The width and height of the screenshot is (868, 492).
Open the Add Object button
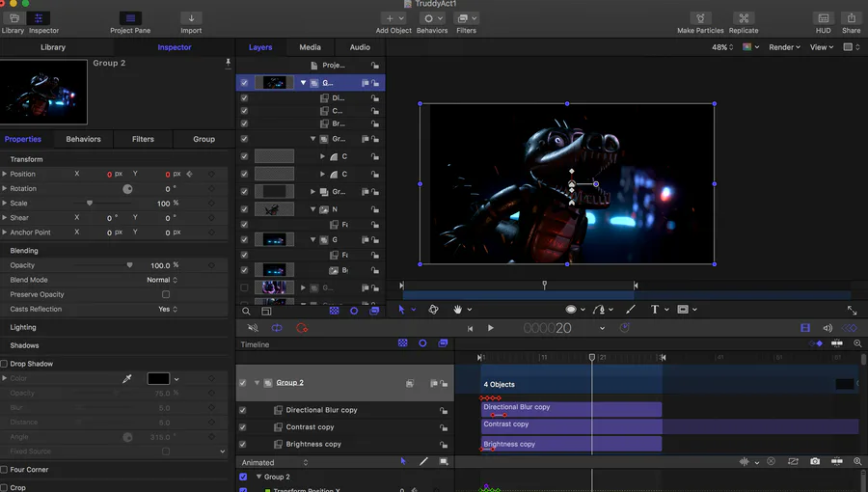pyautogui.click(x=393, y=18)
